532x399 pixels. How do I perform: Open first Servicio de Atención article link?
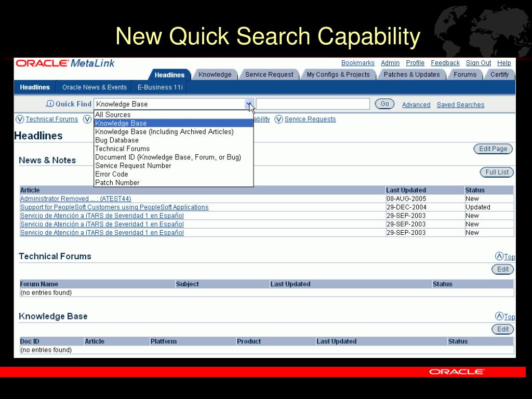[x=102, y=216]
